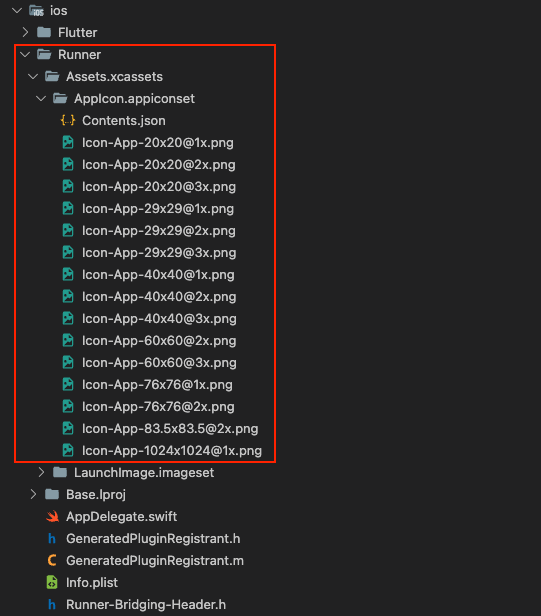Click image icon of Icon-App-83.5x83.5@2x.png
Screen dimensions: 541x616
pyautogui.click(x=68, y=428)
